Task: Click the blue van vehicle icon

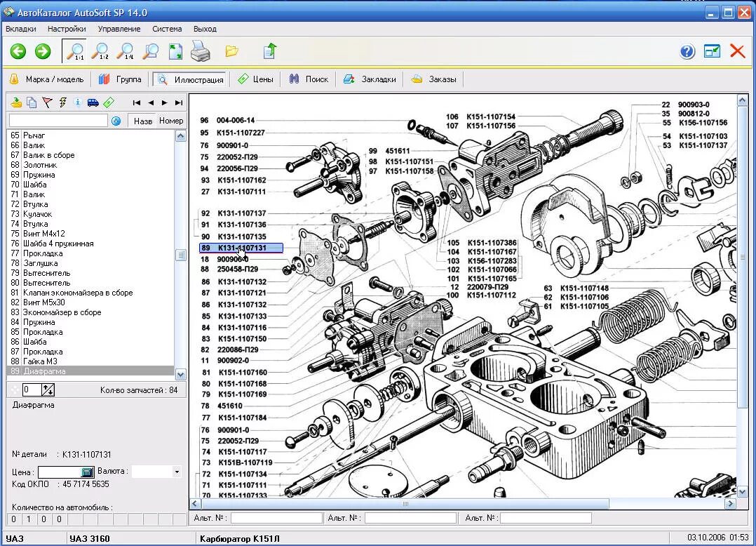Action: pos(93,102)
